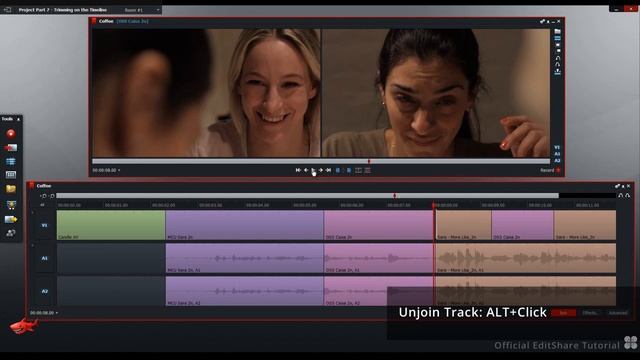The width and height of the screenshot is (640, 360).
Task: Click the viewer scrub bar playhead marker
Action: coord(369,162)
